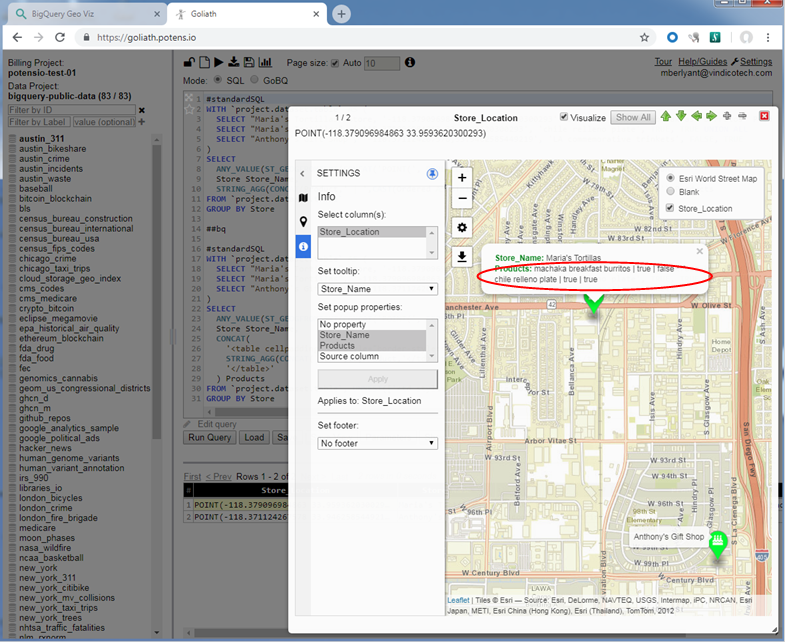Click the unlock padlock toolbar icon
Screen dimensions: 786x643
tap(189, 63)
